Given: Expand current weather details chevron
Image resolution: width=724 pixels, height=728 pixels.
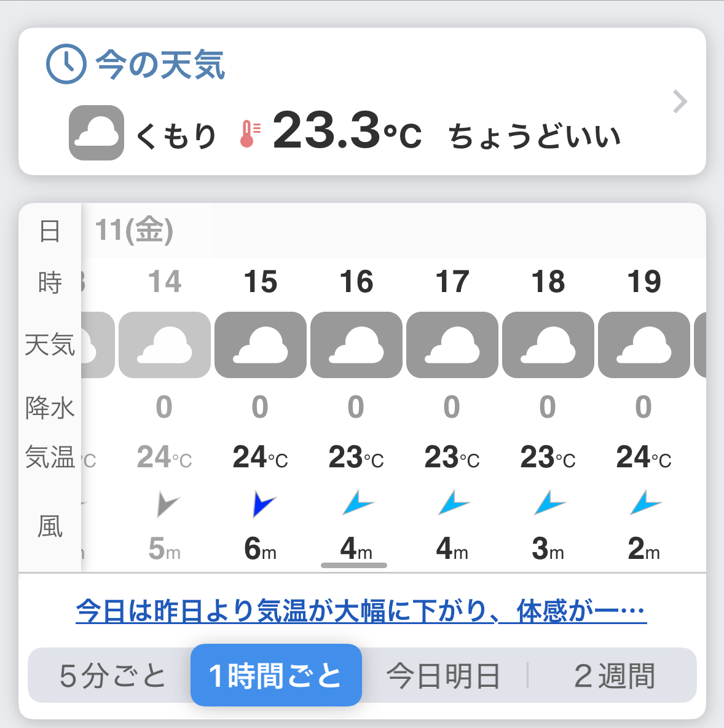Looking at the screenshot, I should click(x=679, y=102).
